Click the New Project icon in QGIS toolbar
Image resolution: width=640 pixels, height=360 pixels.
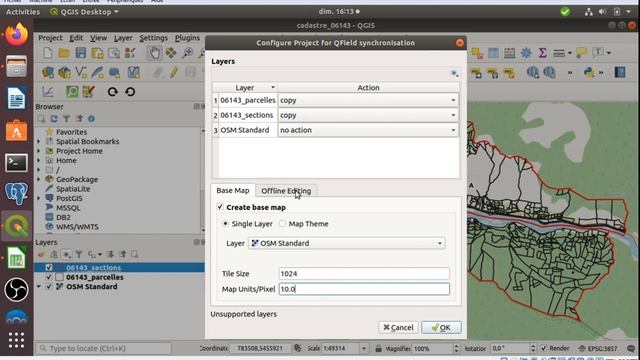pos(48,53)
